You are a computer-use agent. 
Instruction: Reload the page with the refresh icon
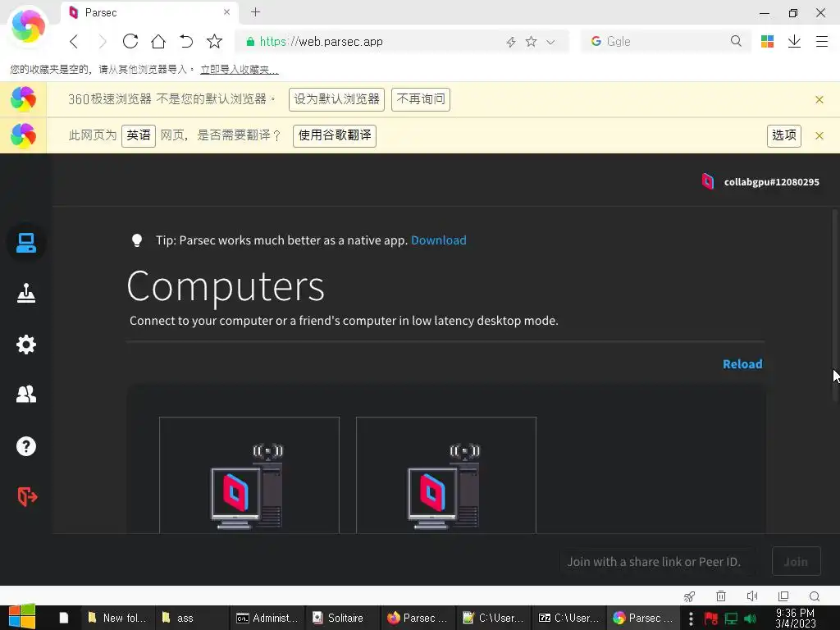130,41
